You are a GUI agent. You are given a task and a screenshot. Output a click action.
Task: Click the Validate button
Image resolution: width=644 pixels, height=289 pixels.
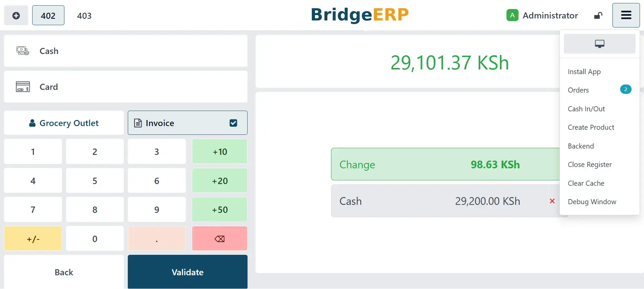pyautogui.click(x=187, y=272)
